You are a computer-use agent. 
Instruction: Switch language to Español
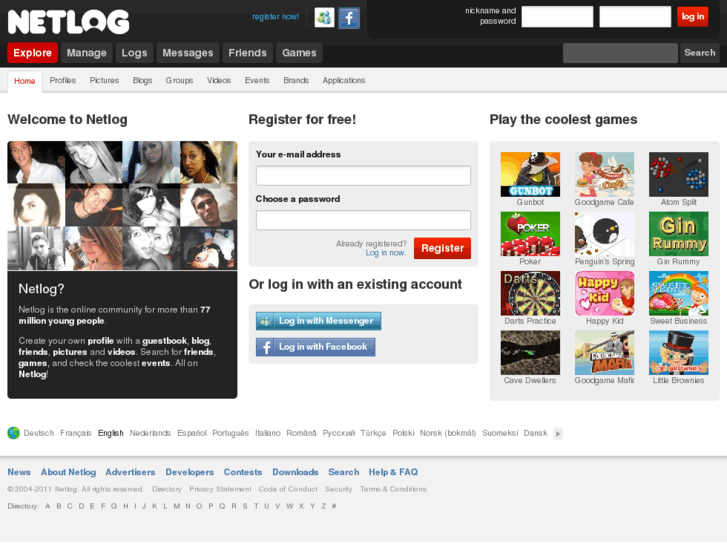[x=192, y=433]
